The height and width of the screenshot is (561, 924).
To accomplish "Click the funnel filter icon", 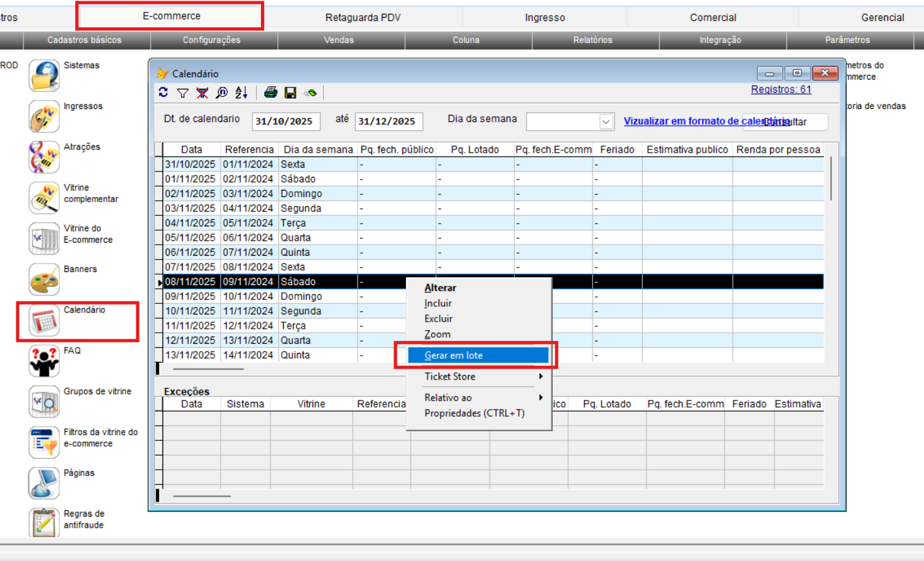I will coord(183,93).
